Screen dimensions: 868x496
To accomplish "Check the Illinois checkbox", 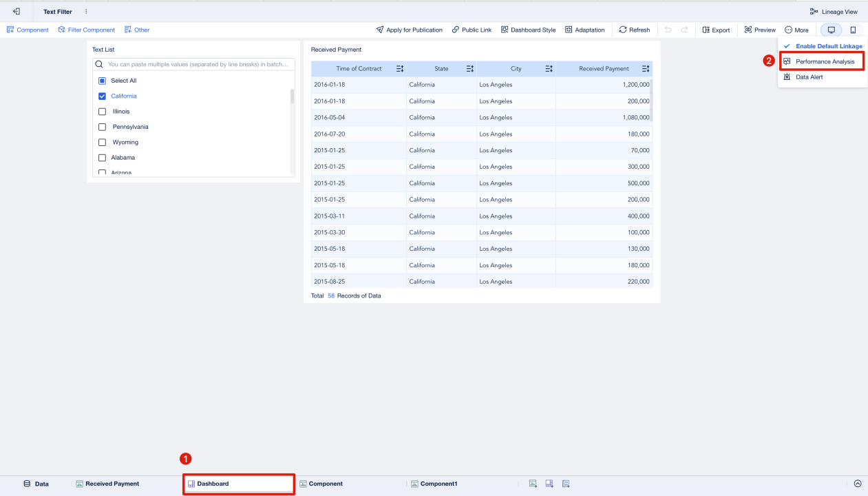I will [100, 111].
